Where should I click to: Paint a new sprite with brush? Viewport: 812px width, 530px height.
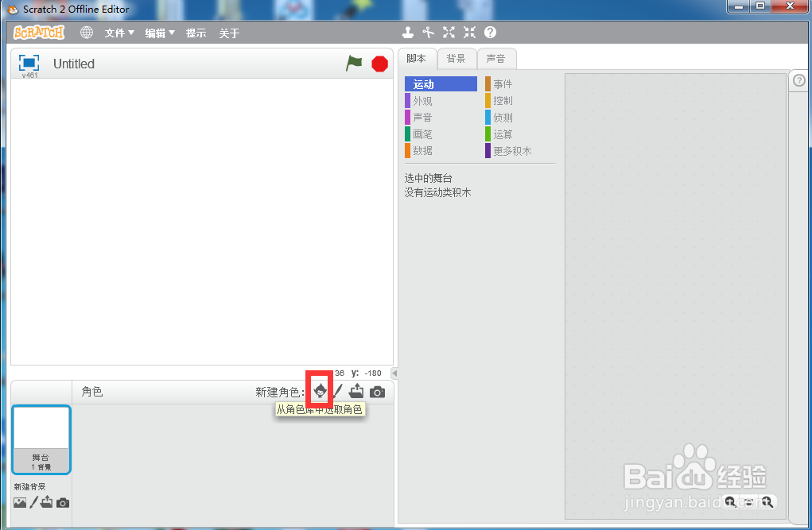(338, 391)
